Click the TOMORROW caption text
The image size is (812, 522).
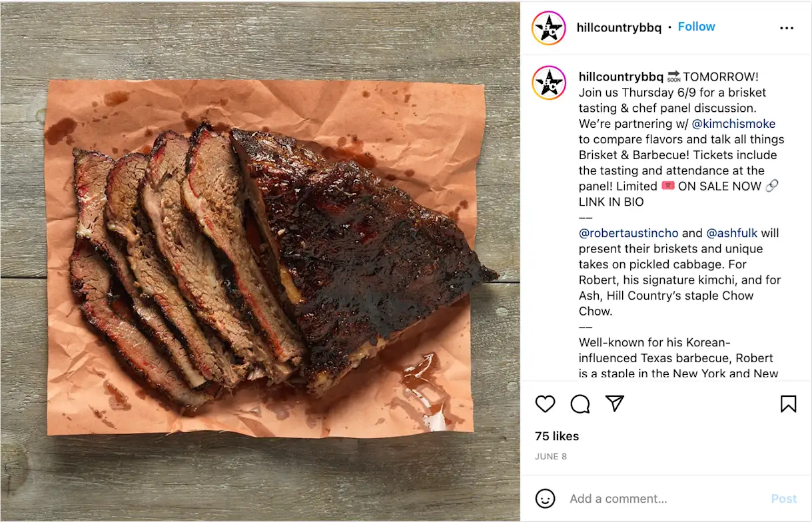click(721, 77)
